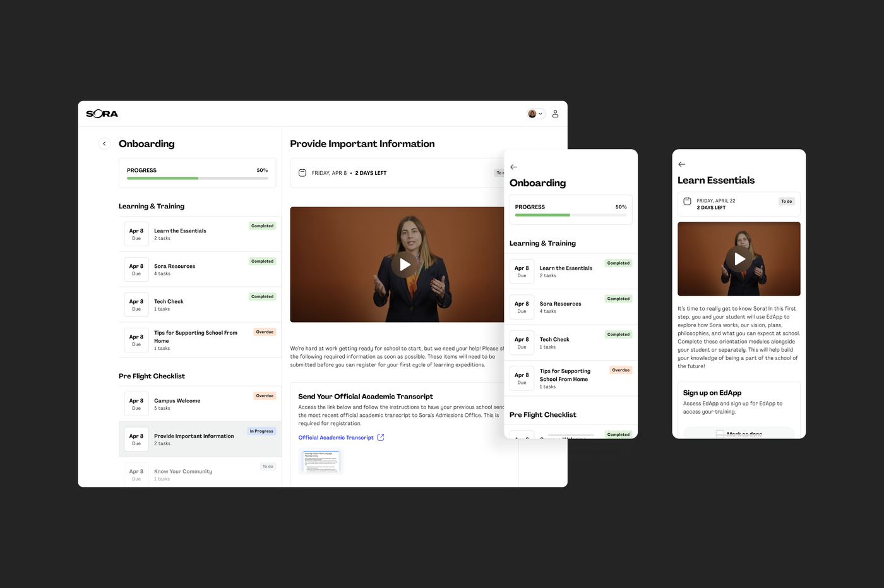Click the Completed badge on mobile Tech Check
884x588 pixels.
(x=618, y=335)
